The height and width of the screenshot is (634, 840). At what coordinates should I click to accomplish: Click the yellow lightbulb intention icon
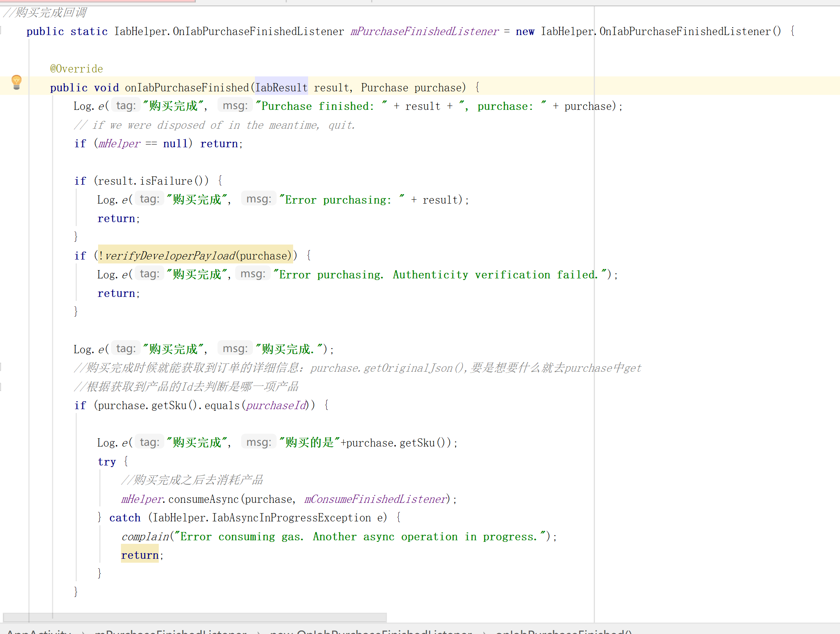pyautogui.click(x=16, y=82)
